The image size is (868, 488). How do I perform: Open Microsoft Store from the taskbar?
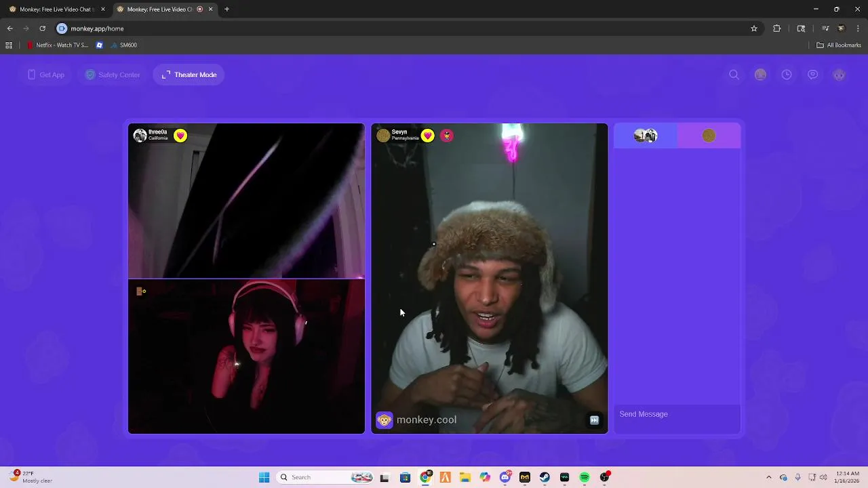(x=405, y=477)
